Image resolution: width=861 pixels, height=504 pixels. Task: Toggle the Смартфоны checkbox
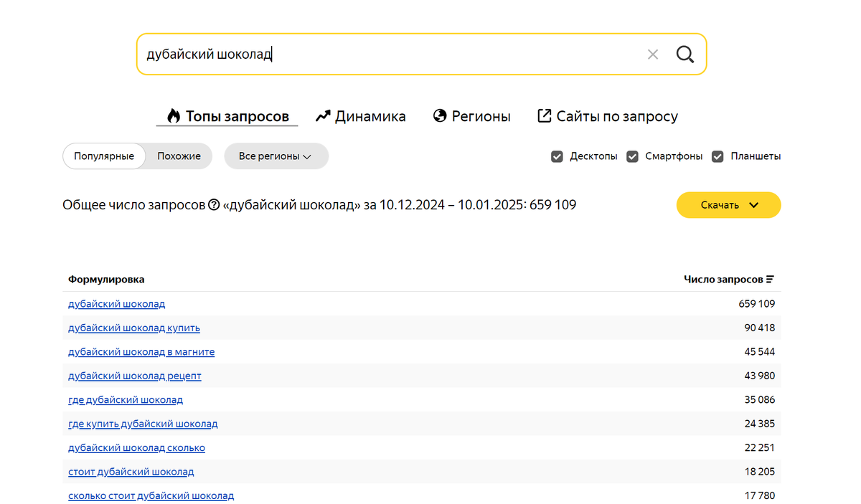[x=632, y=156]
